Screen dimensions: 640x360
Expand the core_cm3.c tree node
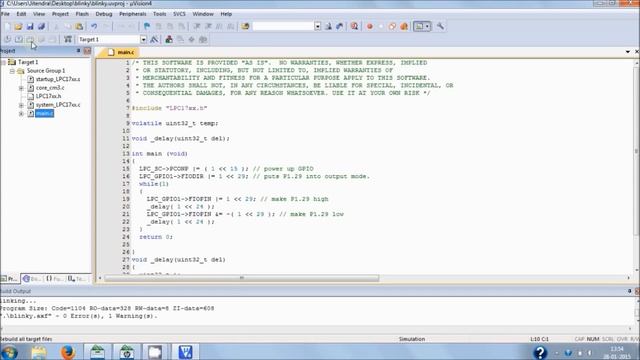[x=21, y=88]
